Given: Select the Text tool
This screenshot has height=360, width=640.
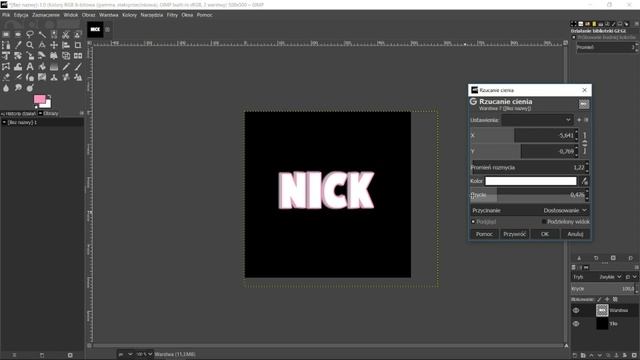Looking at the screenshot, I should tap(30, 67).
